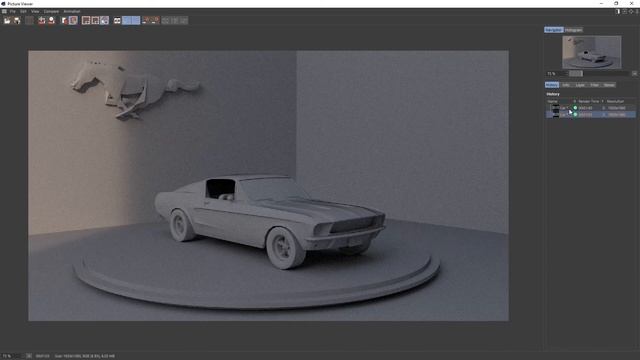This screenshot has width=640, height=360.
Task: Click the Render Time column header
Action: 588,101
